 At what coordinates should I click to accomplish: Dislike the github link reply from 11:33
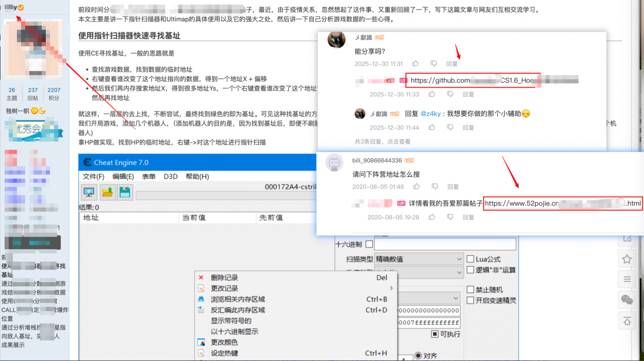tap(450, 94)
